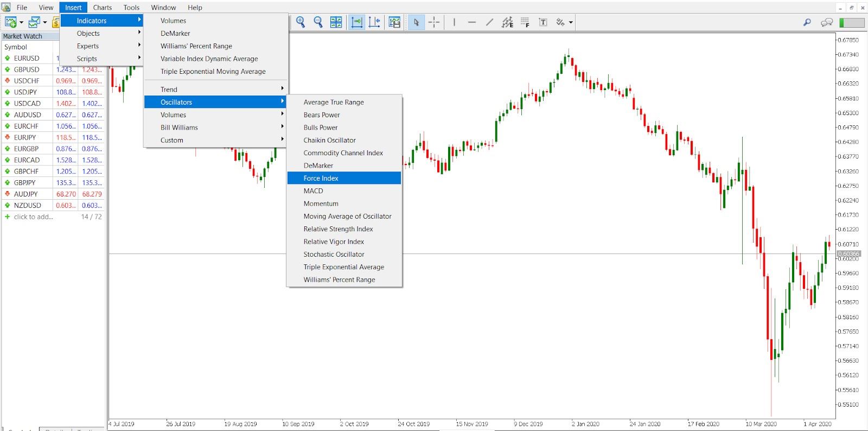
Task: Open the chat bubbles icon
Action: click(x=827, y=22)
